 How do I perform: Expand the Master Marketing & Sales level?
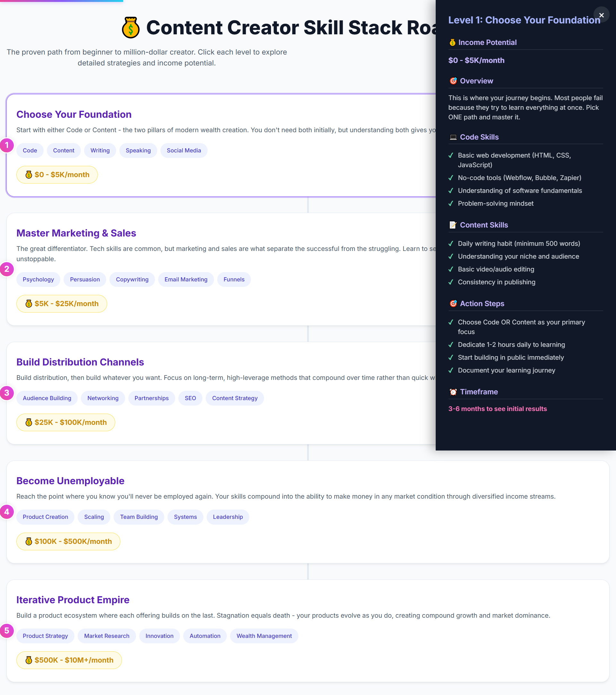pos(76,233)
